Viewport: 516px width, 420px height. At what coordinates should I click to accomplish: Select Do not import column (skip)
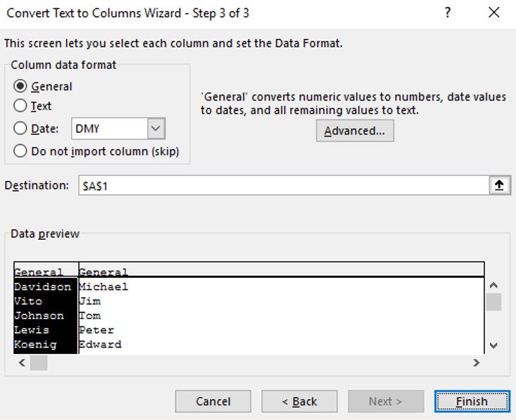point(20,151)
